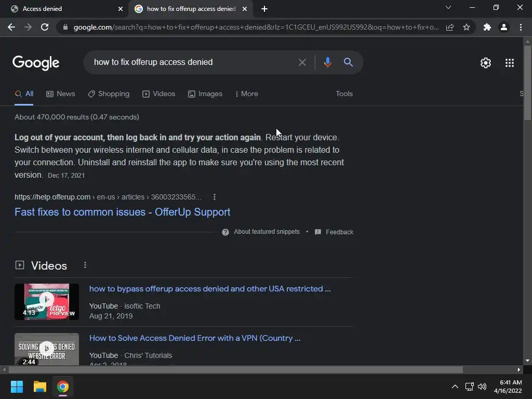Image resolution: width=532 pixels, height=399 pixels.
Task: Open network status from the system tray
Action: click(x=470, y=387)
